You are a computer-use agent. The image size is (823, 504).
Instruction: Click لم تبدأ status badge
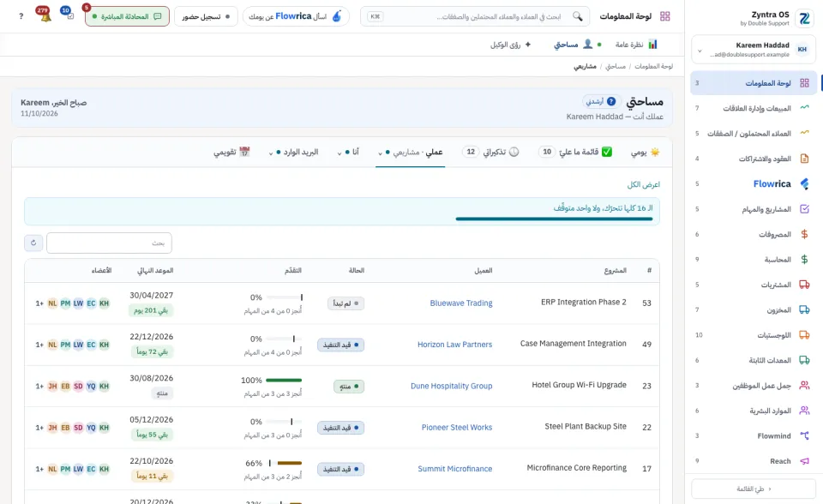(345, 303)
